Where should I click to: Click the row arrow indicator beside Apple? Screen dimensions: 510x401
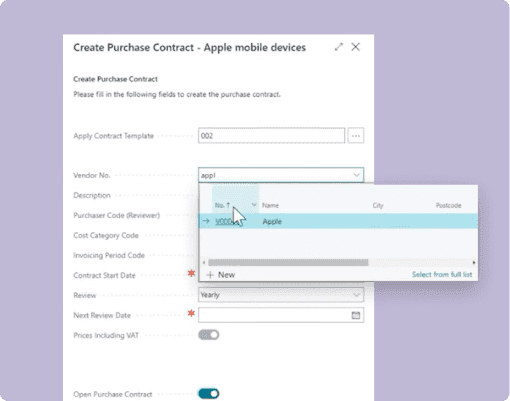pyautogui.click(x=206, y=221)
